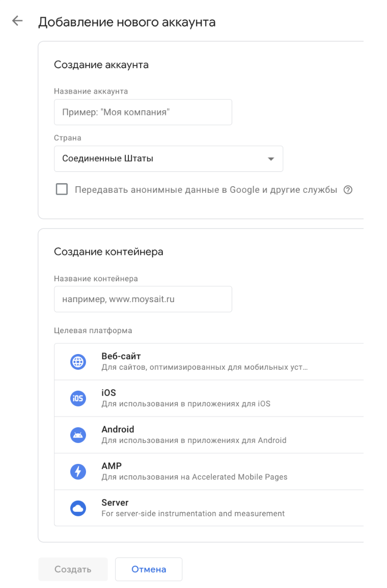The image size is (387, 588).
Task: Pick the Android platform row
Action: [209, 435]
